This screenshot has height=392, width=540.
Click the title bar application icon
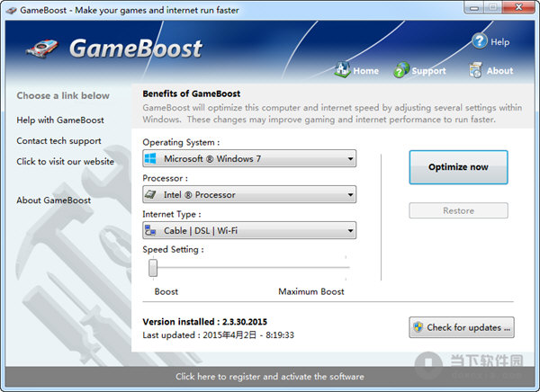tap(12, 10)
